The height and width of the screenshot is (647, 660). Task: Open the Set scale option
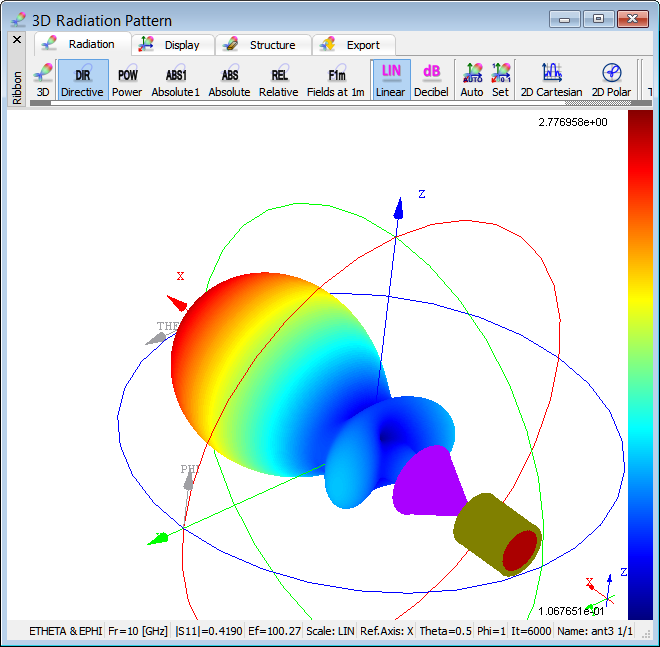click(x=500, y=80)
